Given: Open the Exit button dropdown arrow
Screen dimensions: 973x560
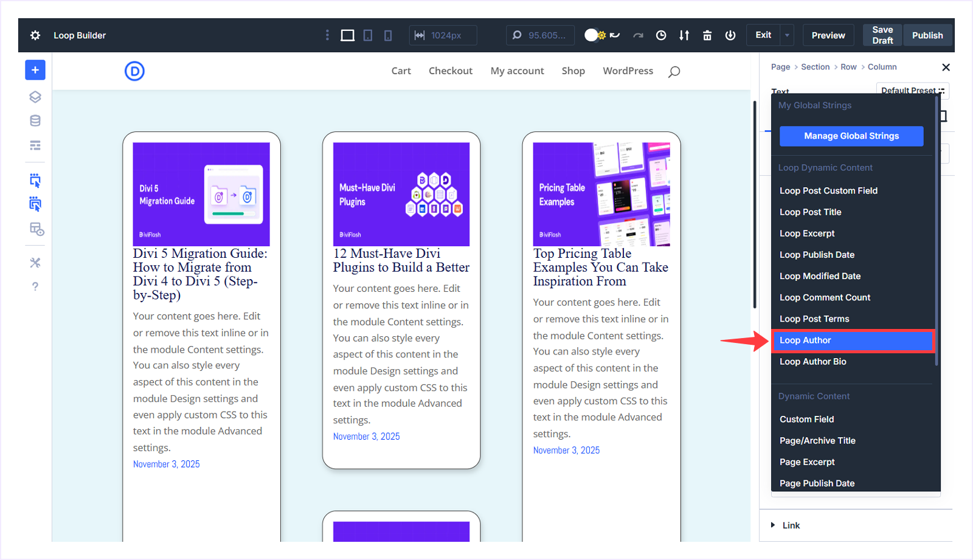Looking at the screenshot, I should (x=787, y=35).
